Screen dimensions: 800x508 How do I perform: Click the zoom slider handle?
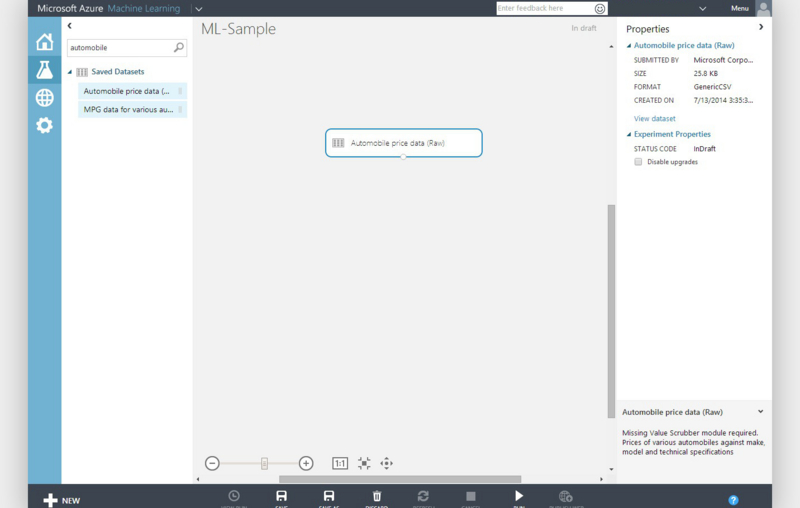pyautogui.click(x=264, y=463)
